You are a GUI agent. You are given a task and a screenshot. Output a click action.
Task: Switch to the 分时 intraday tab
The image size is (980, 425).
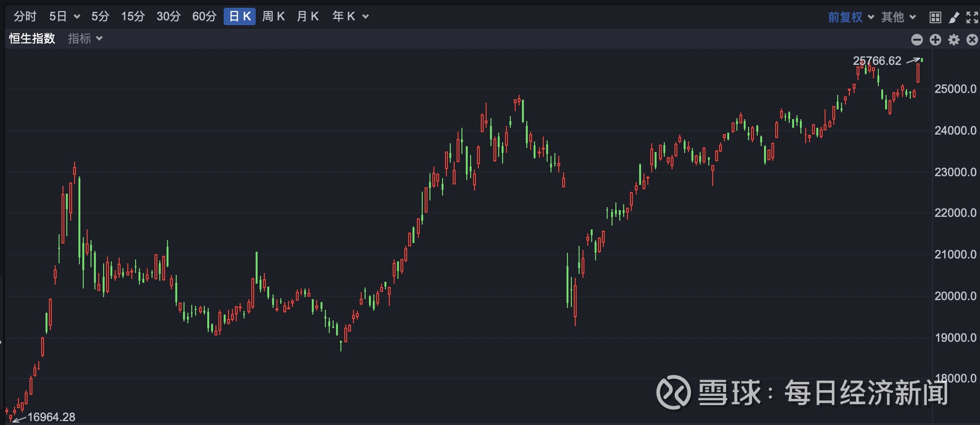[25, 16]
